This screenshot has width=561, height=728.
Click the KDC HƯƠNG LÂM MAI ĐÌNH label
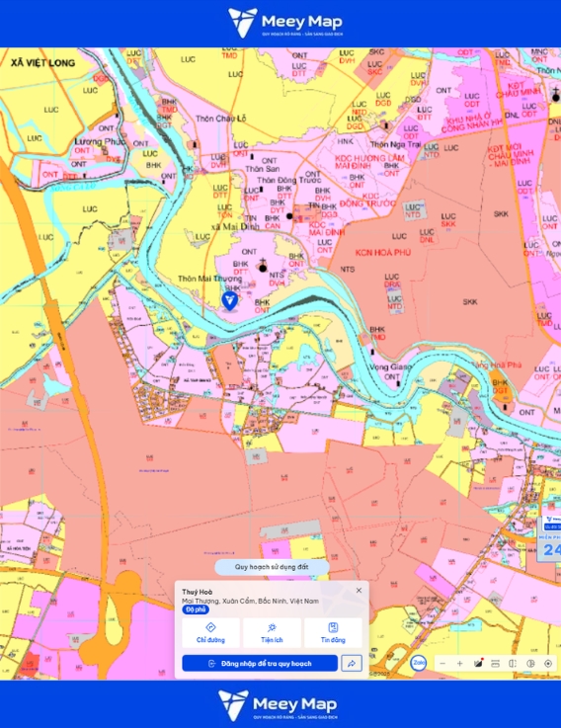pos(369,162)
